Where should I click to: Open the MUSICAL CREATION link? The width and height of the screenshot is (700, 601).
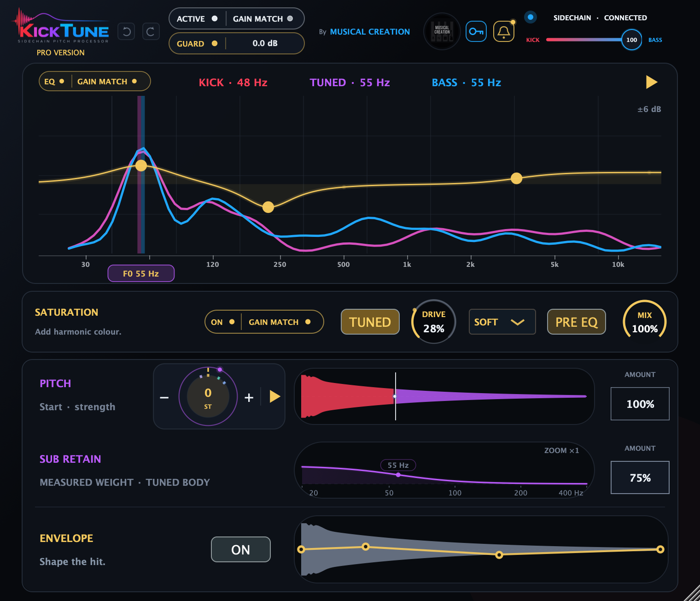click(x=370, y=32)
